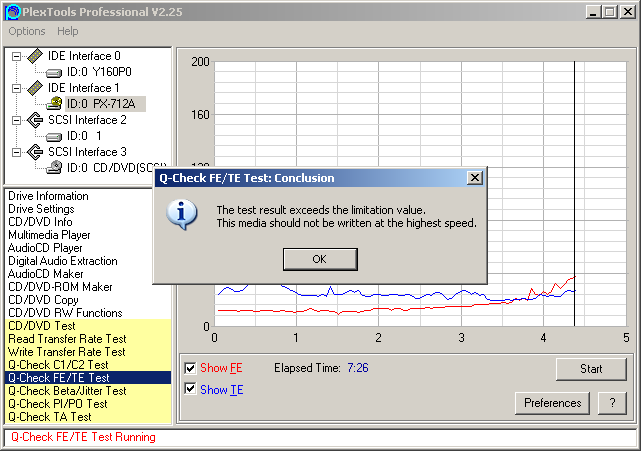Select the IDE Interface 1 label
Screen dimensions: 641x451
coord(84,88)
